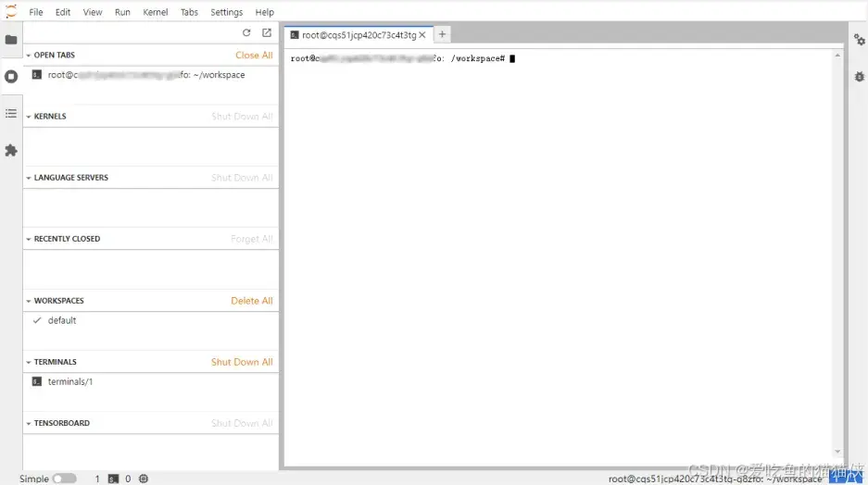
Task: Open the View menu
Action: click(x=93, y=12)
